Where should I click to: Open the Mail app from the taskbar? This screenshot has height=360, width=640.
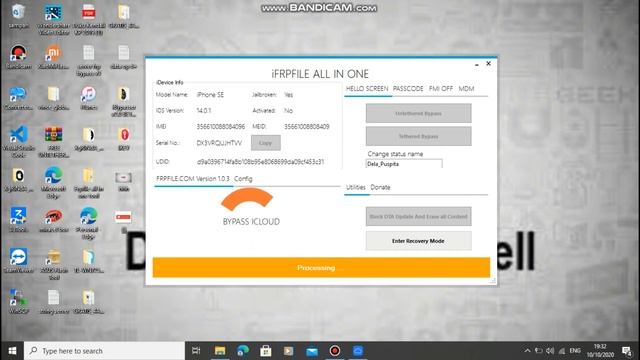pos(312,351)
